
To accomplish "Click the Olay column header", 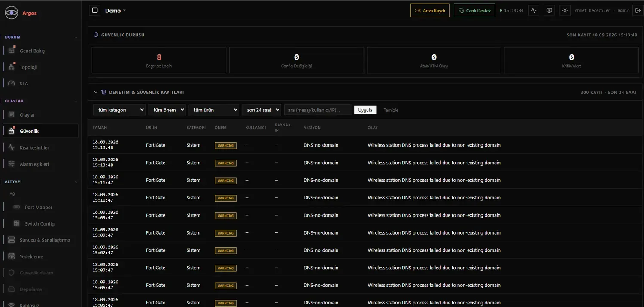I will click(x=373, y=128).
